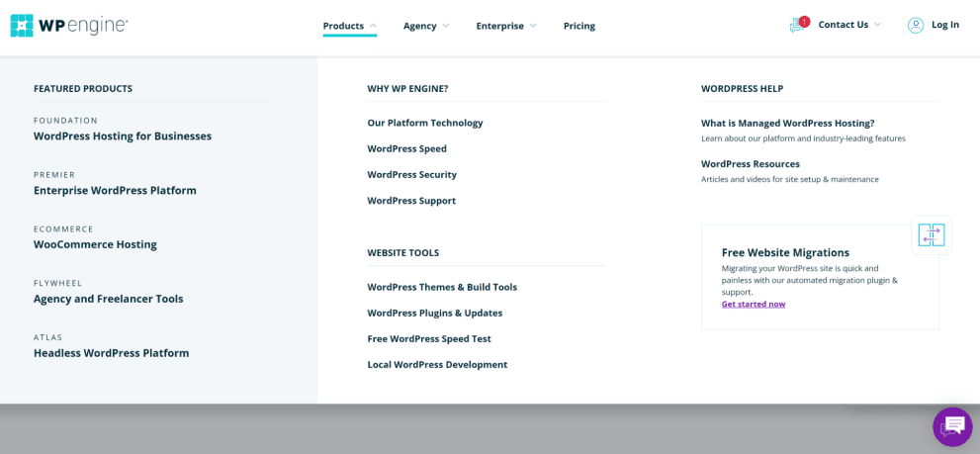Click the WORDPRESS HELP heading

(742, 89)
